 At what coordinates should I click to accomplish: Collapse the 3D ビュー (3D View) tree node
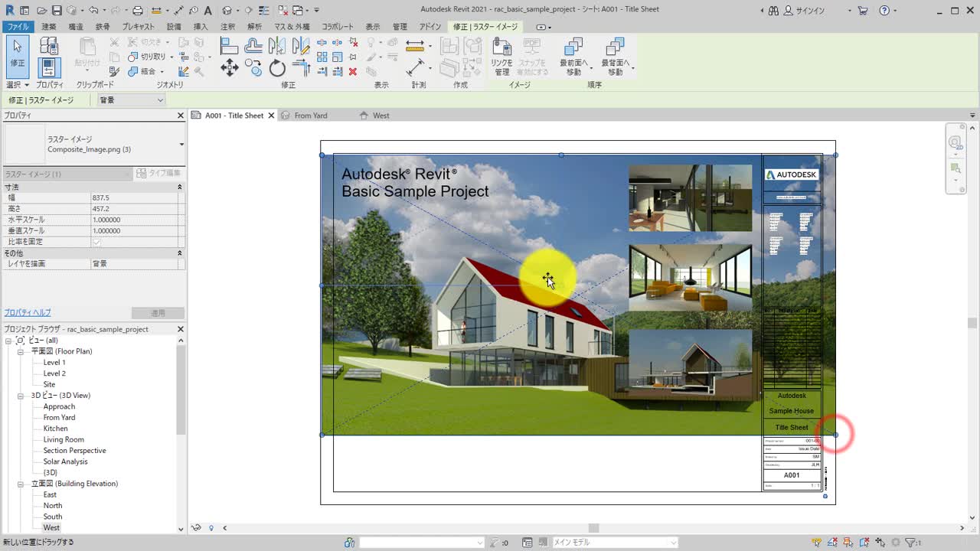coord(21,396)
